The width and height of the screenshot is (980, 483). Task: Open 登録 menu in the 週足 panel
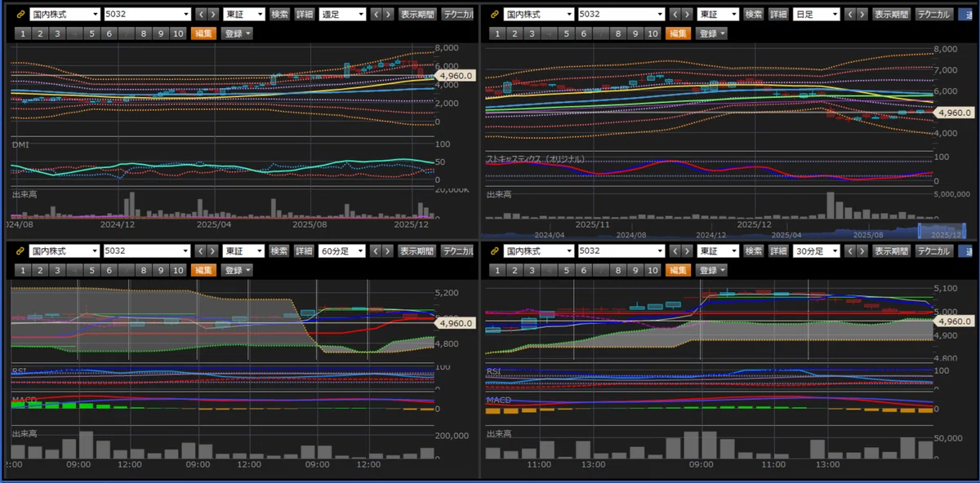pyautogui.click(x=237, y=33)
